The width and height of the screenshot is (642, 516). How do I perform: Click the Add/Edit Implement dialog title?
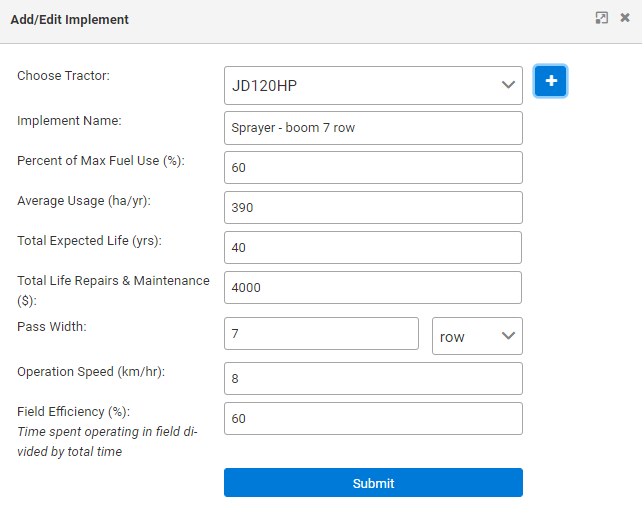(x=69, y=19)
